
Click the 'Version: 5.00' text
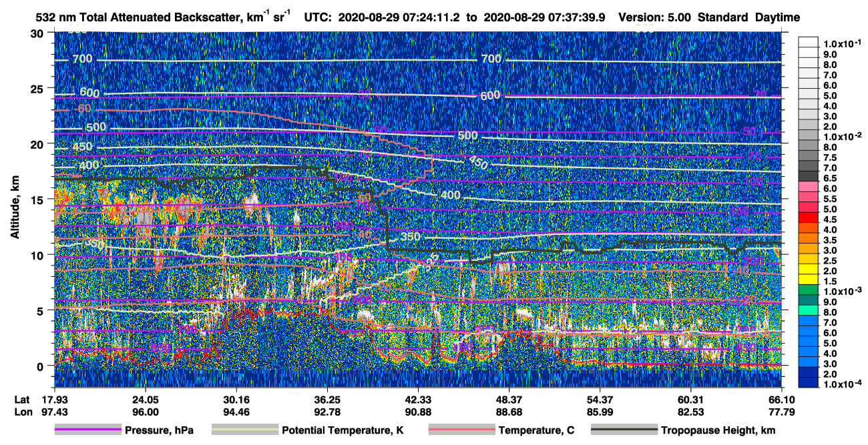(x=654, y=17)
